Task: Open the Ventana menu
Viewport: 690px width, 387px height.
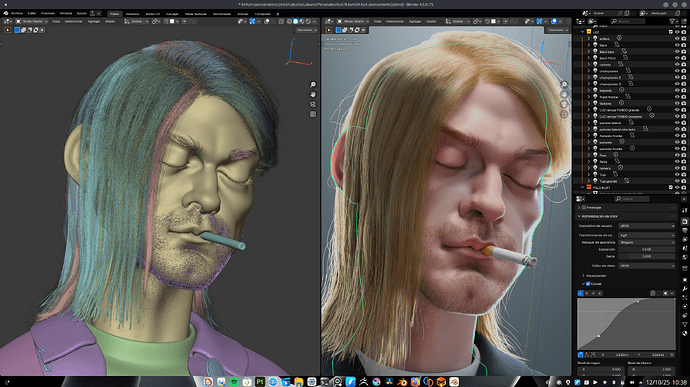Action: pyautogui.click(x=66, y=14)
